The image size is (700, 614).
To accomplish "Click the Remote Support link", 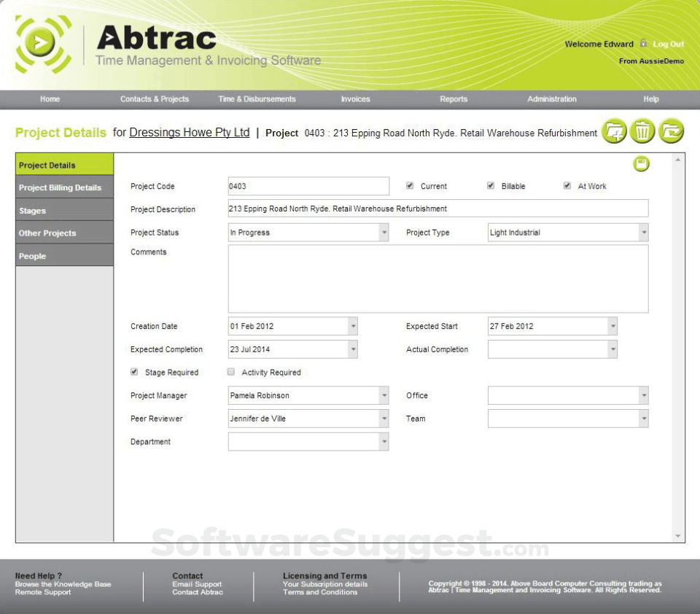I will (43, 592).
